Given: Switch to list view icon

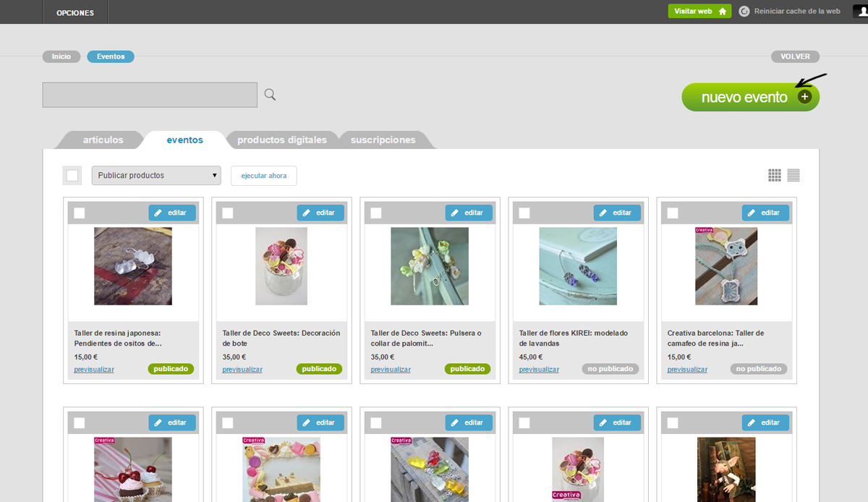Looking at the screenshot, I should coord(793,175).
